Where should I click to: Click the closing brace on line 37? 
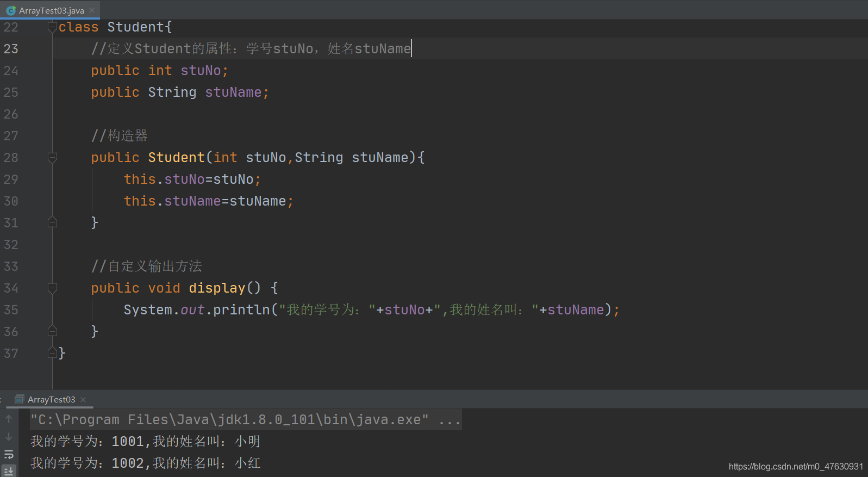tap(62, 353)
